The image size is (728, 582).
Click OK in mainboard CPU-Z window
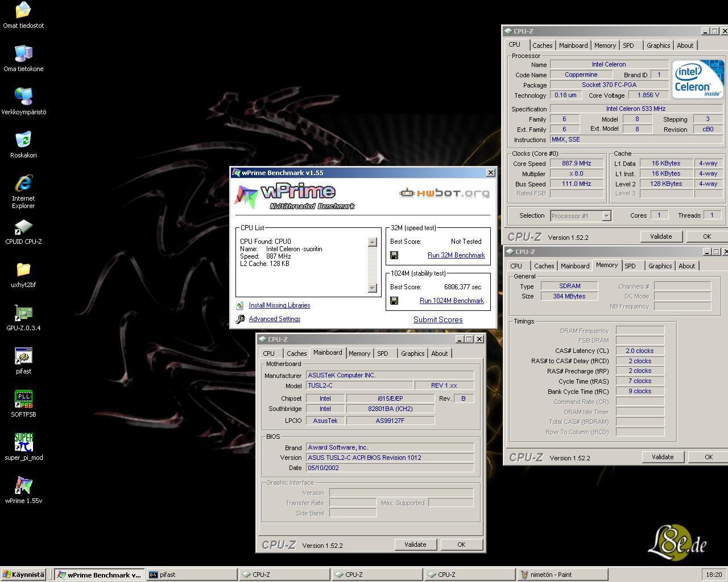[461, 544]
